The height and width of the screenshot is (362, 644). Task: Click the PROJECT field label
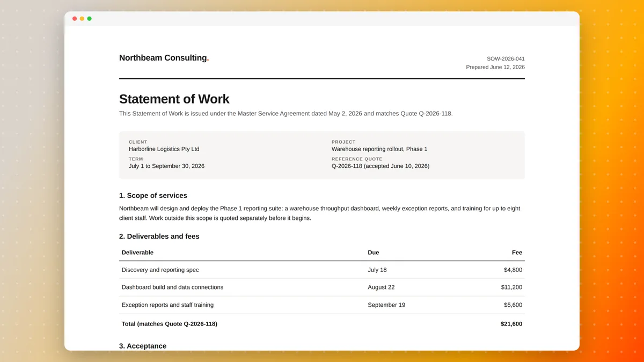(343, 142)
